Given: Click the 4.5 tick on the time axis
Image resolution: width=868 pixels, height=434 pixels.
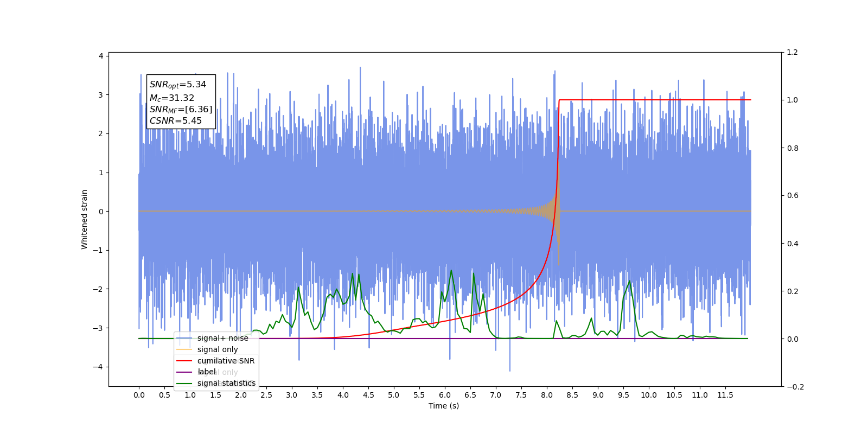Looking at the screenshot, I should [368, 395].
